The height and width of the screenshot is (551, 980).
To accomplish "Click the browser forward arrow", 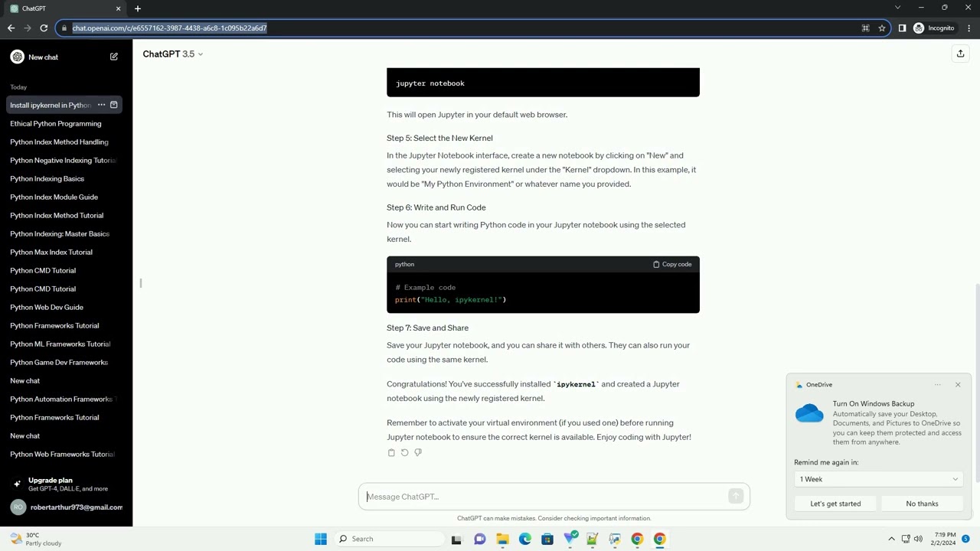I will 28,28.
